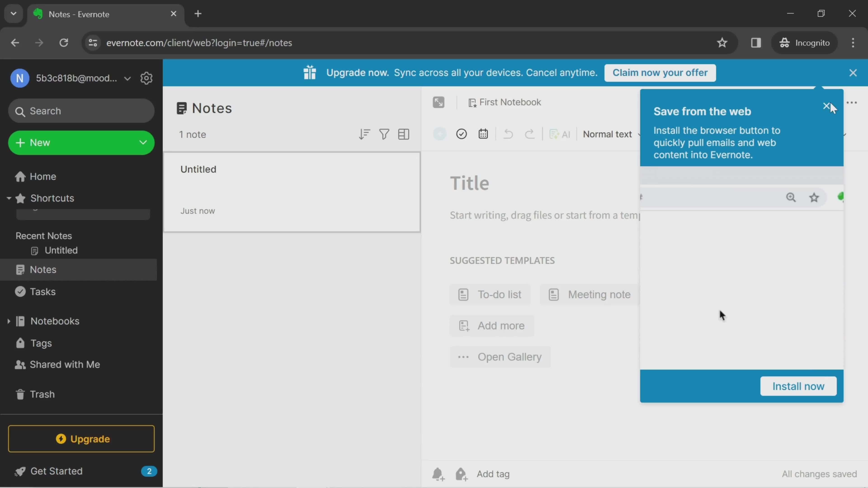
Task: Select Notes in the sidebar
Action: tap(78, 270)
